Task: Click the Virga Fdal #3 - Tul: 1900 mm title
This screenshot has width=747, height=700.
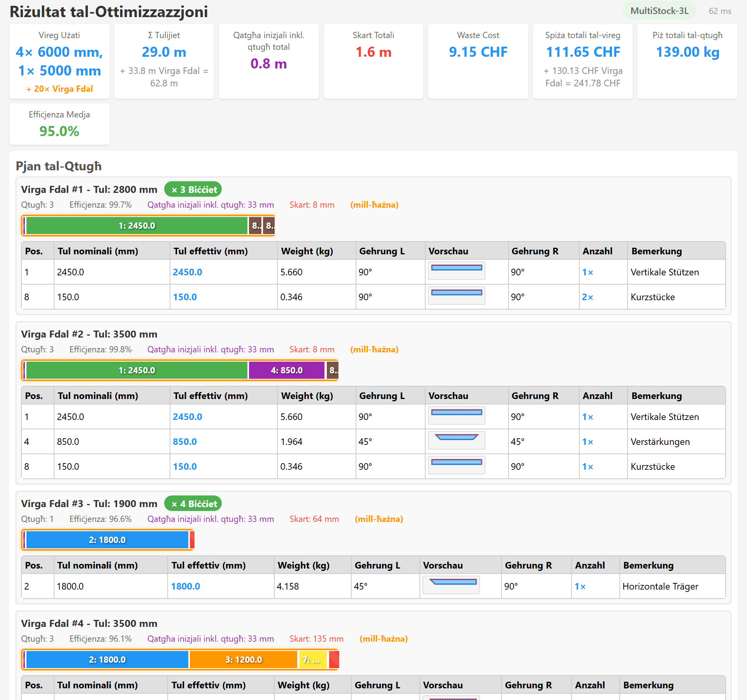Action: pos(89,504)
